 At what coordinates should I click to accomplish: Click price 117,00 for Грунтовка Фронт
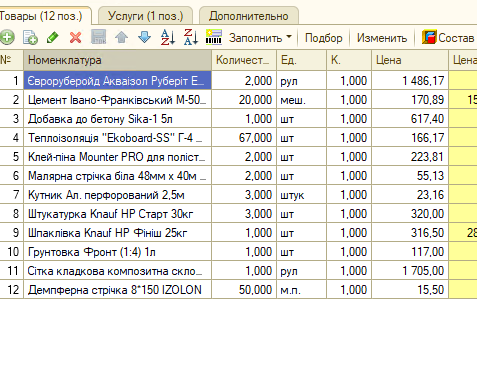pos(410,251)
